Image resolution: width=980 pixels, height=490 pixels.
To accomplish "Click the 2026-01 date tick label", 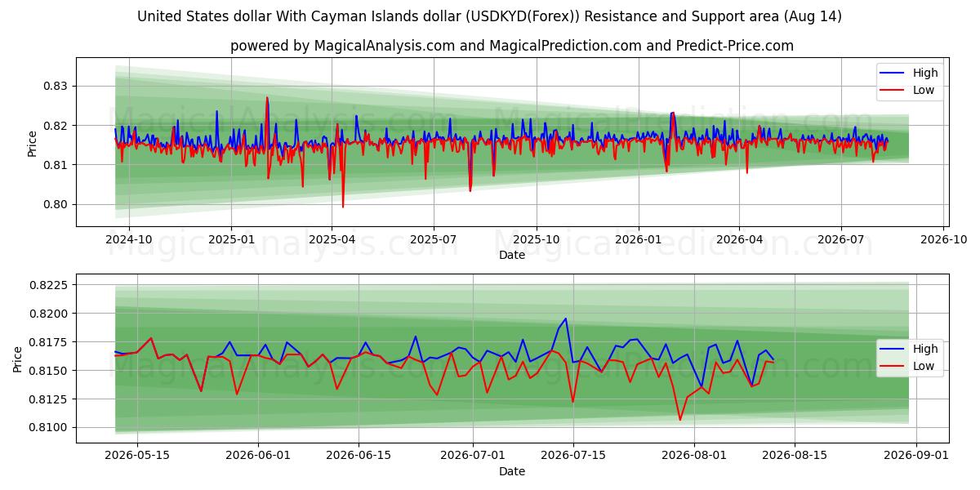I will click(x=638, y=241).
